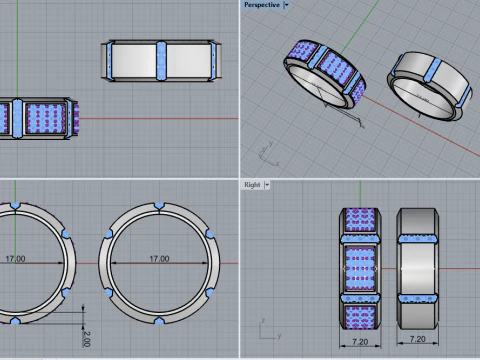
Task: Click the Right viewport label
Action: tap(252, 185)
